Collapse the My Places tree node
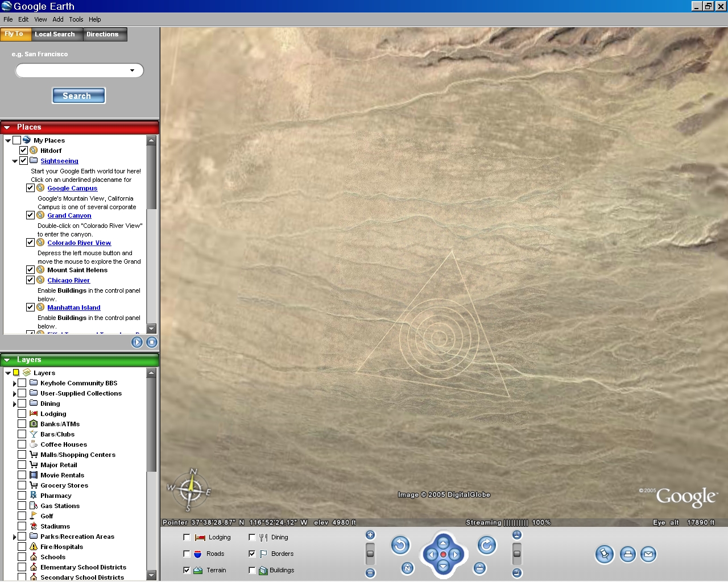 (8, 140)
